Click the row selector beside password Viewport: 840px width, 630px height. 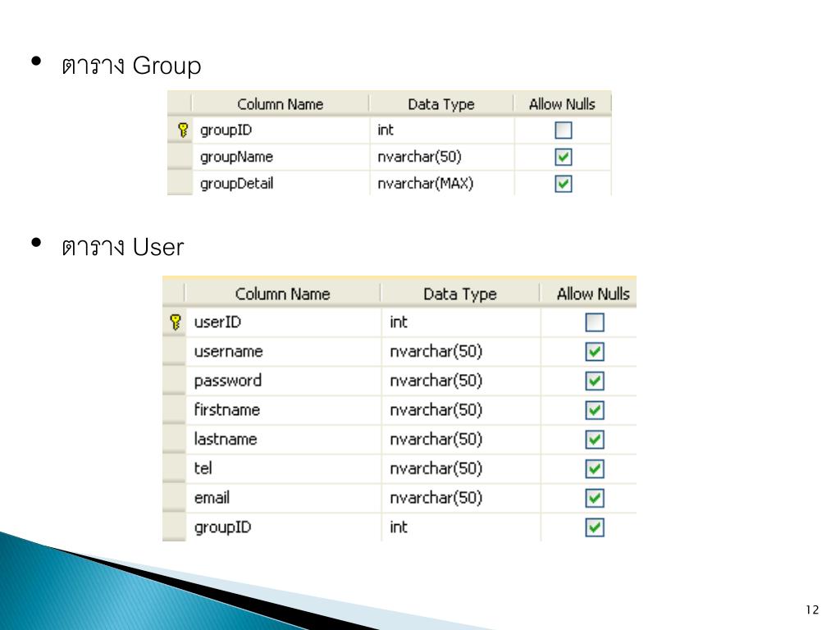coord(174,381)
